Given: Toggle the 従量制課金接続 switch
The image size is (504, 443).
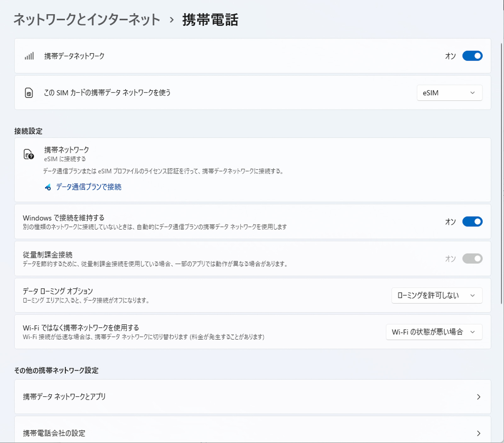Looking at the screenshot, I should pyautogui.click(x=472, y=258).
